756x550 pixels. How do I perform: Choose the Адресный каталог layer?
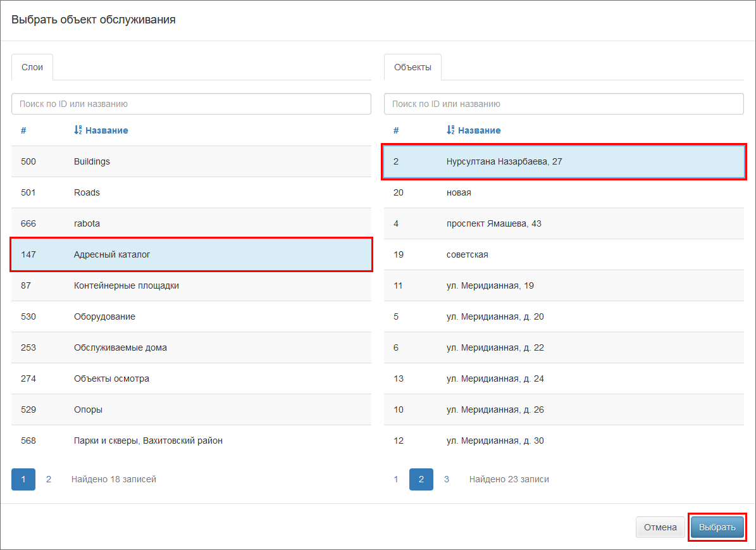coord(191,254)
